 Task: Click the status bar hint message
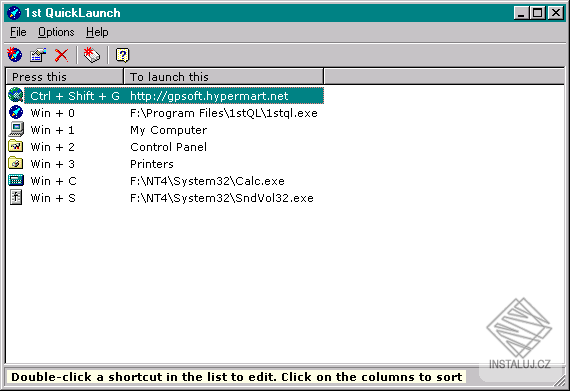click(x=237, y=377)
